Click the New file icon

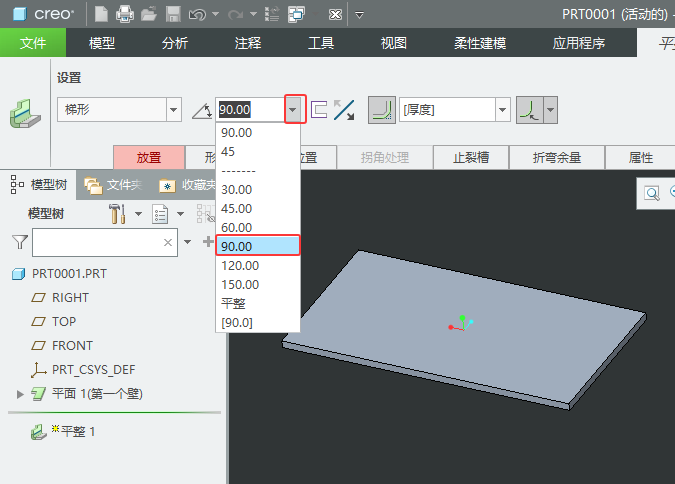point(101,14)
